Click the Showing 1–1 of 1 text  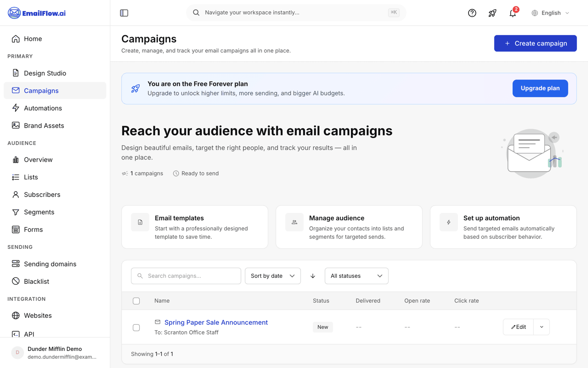(152, 354)
